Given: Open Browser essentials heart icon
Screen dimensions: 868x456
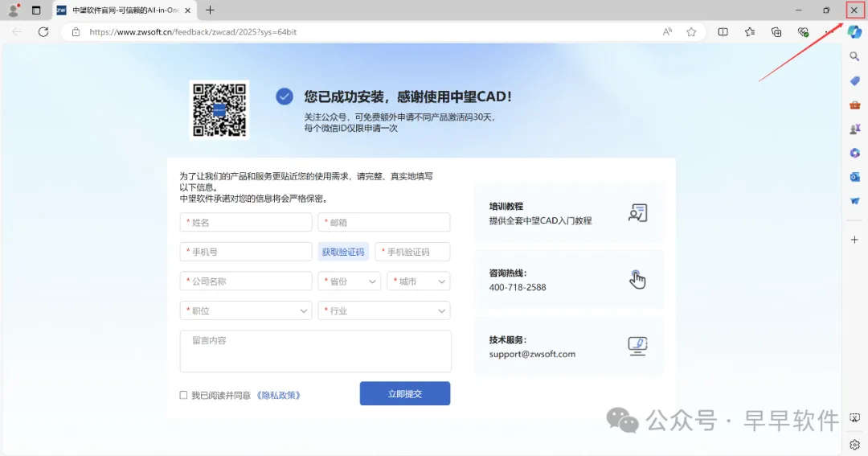Looking at the screenshot, I should [x=803, y=32].
